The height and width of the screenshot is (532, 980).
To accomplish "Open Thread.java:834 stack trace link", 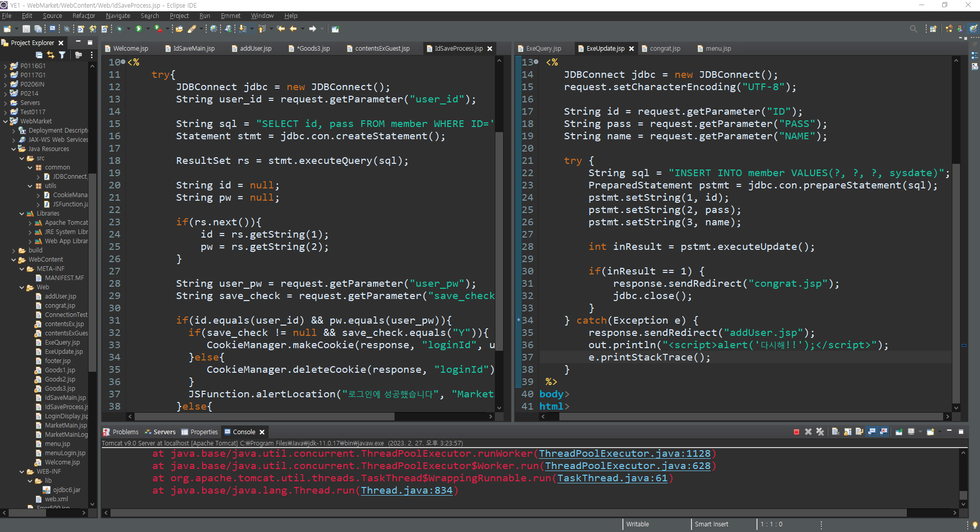I will pyautogui.click(x=406, y=491).
